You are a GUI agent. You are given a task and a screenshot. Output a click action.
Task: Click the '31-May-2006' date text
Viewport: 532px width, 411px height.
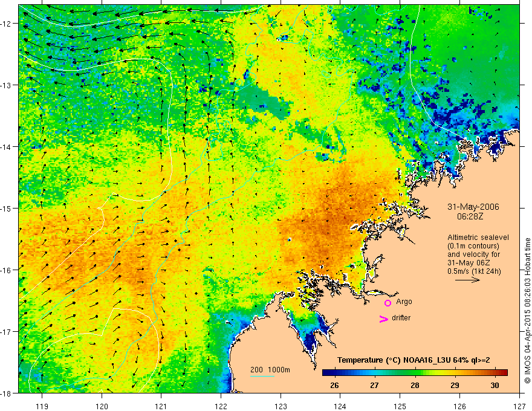(x=473, y=207)
